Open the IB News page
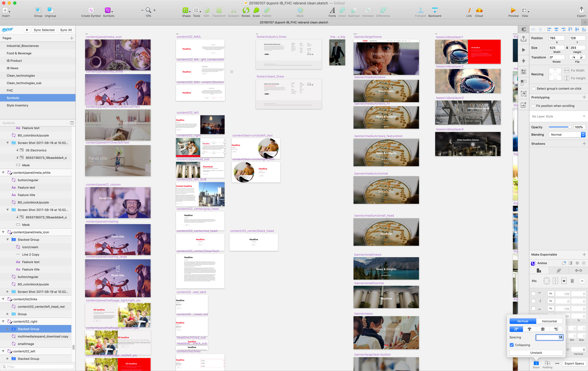Viewport: 588px width, 371px height. [x=38, y=68]
